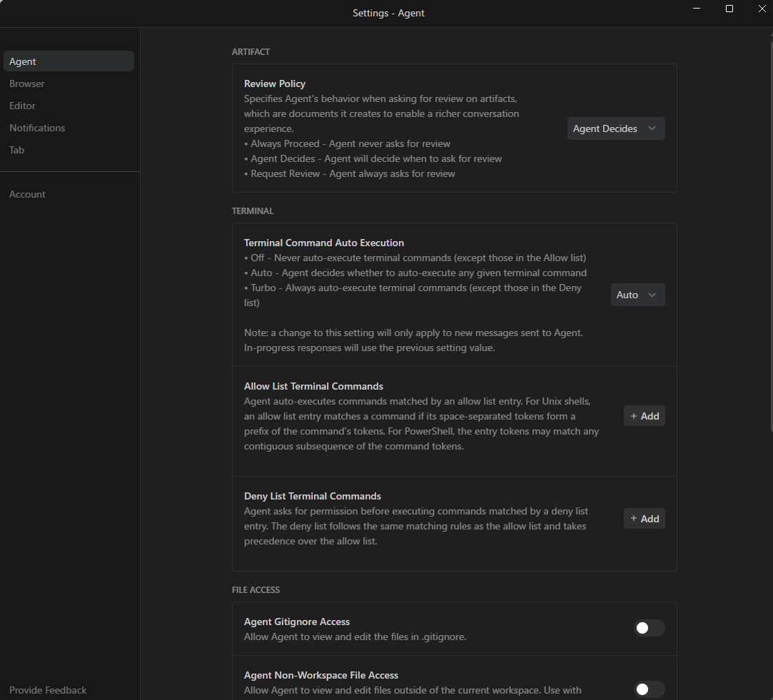Toggle Agent Non-Workspace File Access on
The width and height of the screenshot is (773, 700).
649,689
